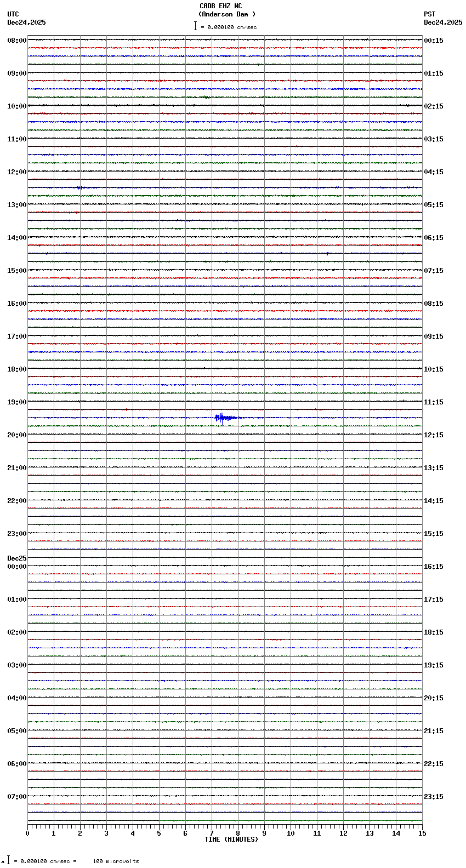Click the 21:00 UTC time label
The width and height of the screenshot is (466, 868).
(17, 468)
